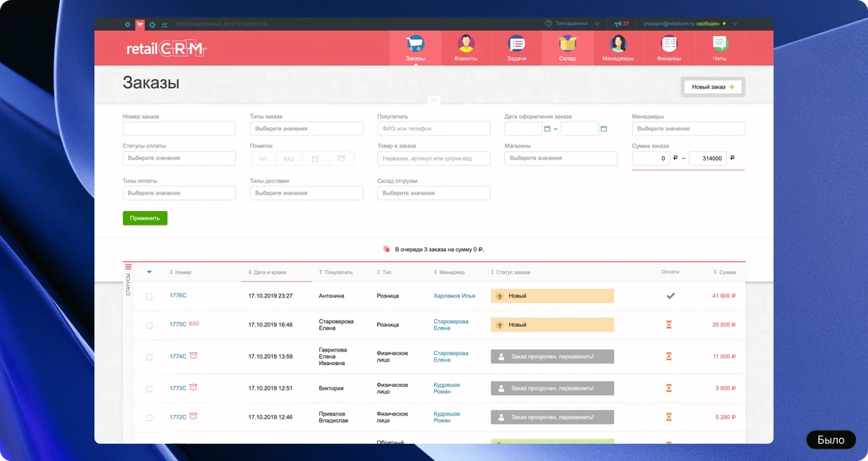Open the Статусы оплаты dropdown
Screen dimensions: 868x461
pos(179,158)
